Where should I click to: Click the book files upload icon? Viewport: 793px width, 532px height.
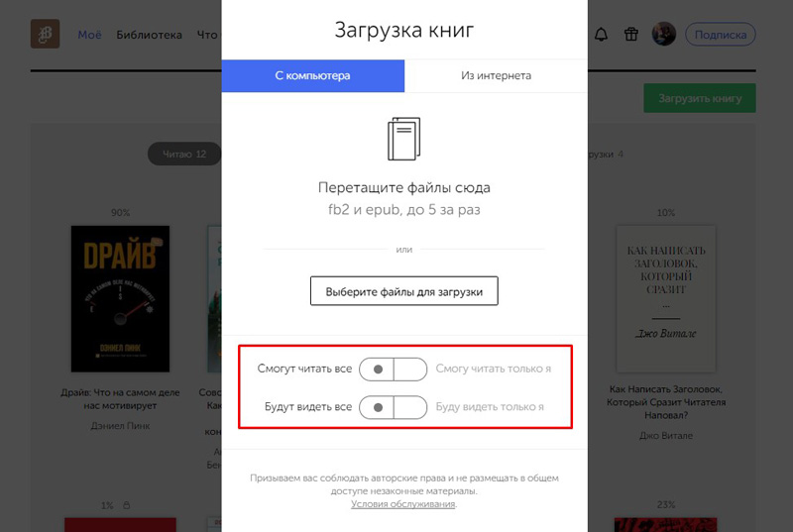pos(403,139)
